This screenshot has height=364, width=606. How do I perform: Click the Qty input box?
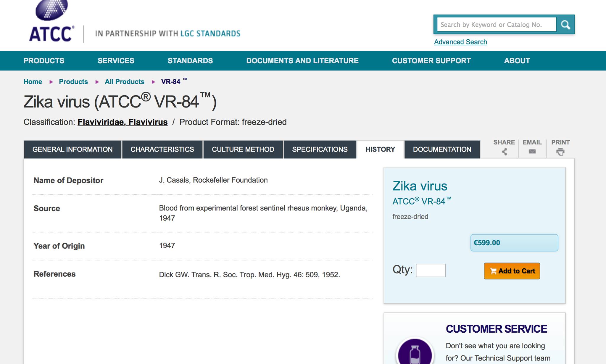pos(431,270)
